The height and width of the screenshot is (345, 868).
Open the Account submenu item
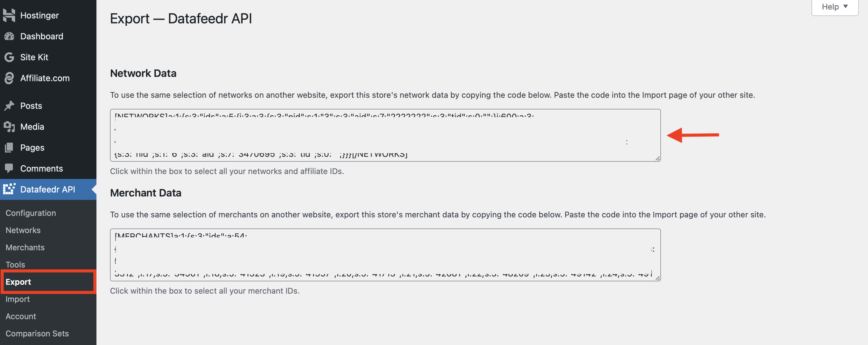pos(21,316)
